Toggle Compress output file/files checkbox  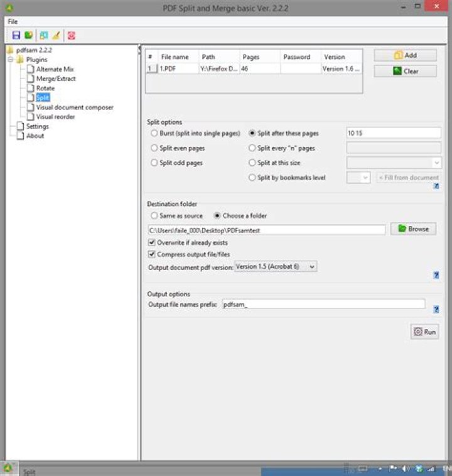point(151,254)
